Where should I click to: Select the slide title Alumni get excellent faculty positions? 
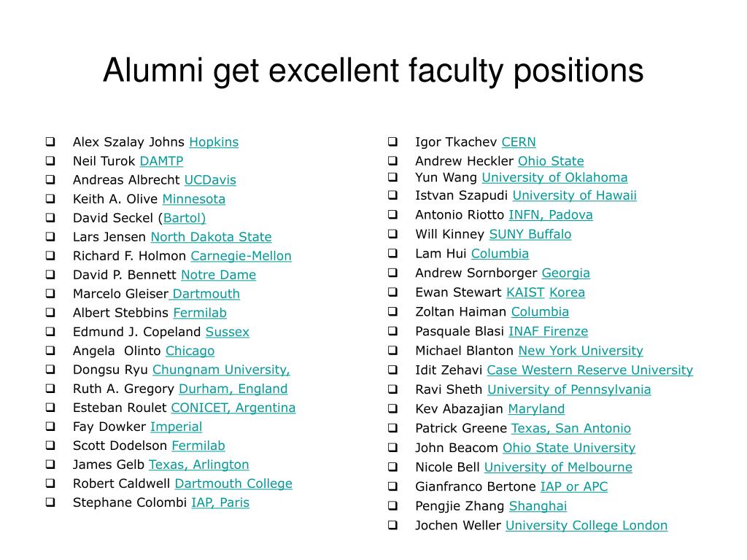pyautogui.click(x=373, y=71)
